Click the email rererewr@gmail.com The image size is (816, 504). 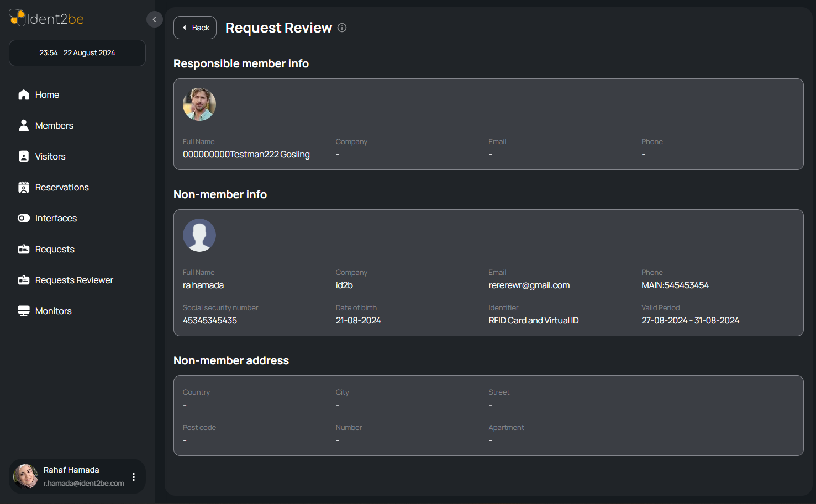click(529, 285)
